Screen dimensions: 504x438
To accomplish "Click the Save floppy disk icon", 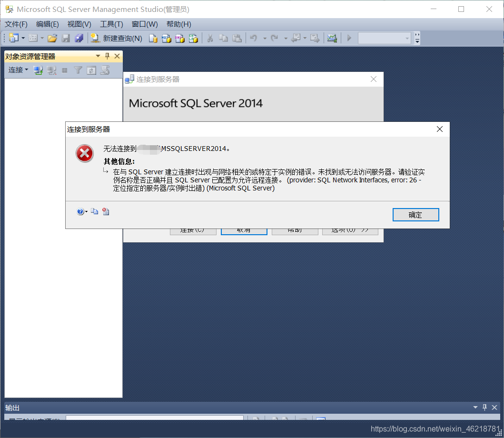I will tap(66, 38).
